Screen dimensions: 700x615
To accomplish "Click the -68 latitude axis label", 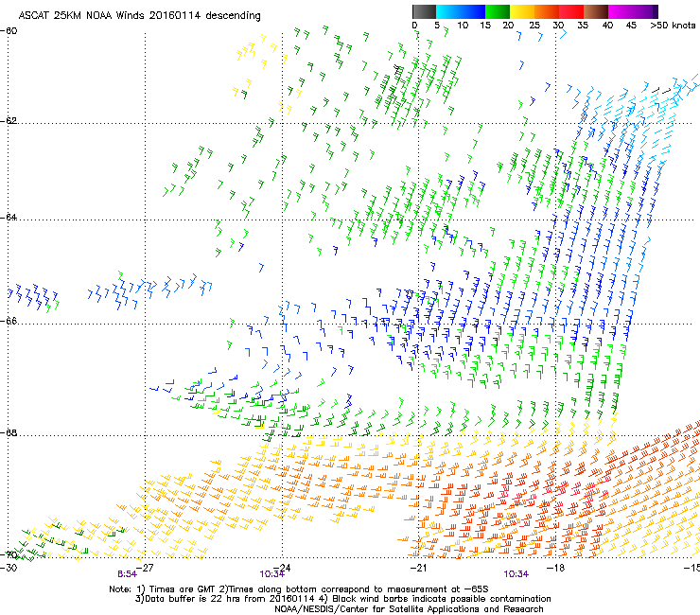I will click(9, 433).
